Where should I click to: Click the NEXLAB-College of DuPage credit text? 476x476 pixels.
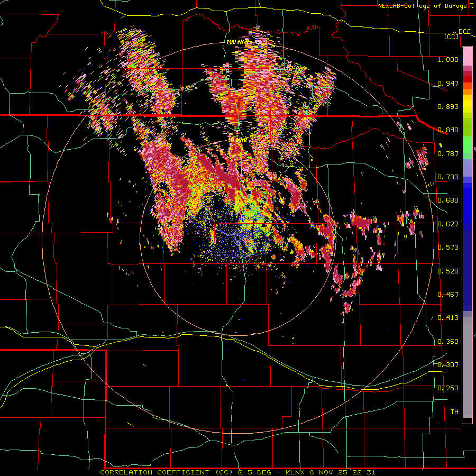423,6
